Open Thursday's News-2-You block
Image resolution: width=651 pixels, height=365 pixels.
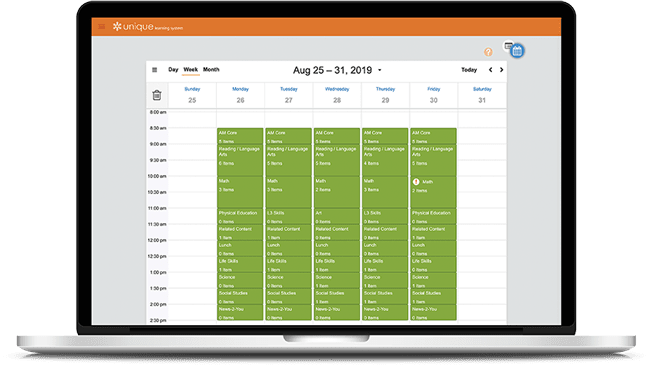point(385,313)
